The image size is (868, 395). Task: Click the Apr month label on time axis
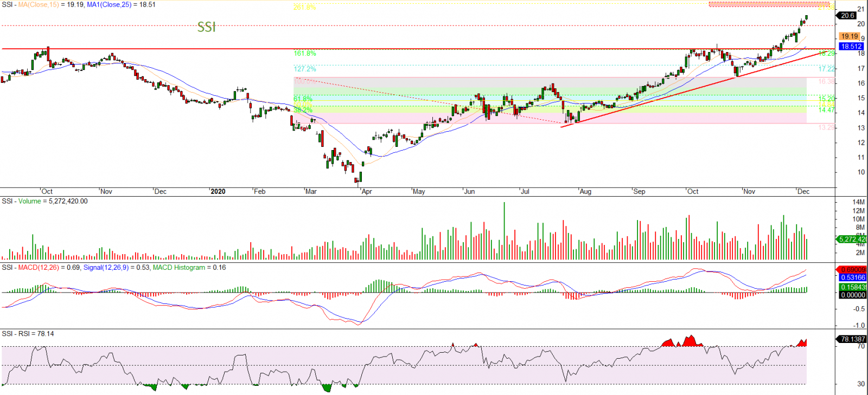(x=367, y=191)
